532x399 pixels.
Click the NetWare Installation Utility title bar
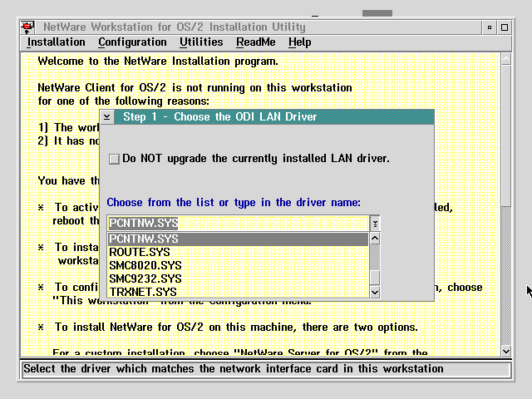259,27
